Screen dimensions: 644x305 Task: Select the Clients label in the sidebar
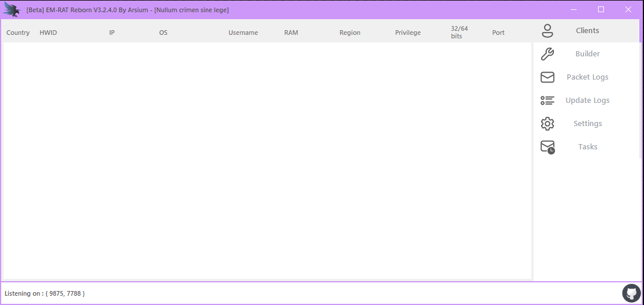coord(587,30)
